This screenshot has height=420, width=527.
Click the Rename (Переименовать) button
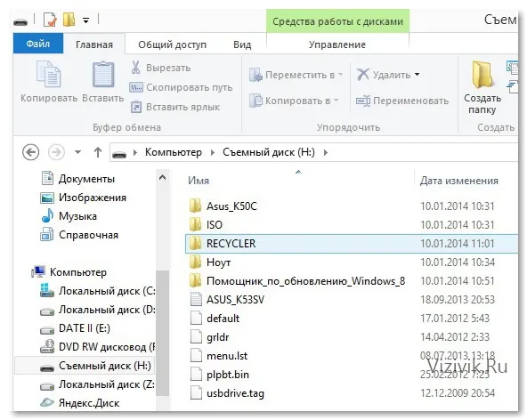coord(402,101)
